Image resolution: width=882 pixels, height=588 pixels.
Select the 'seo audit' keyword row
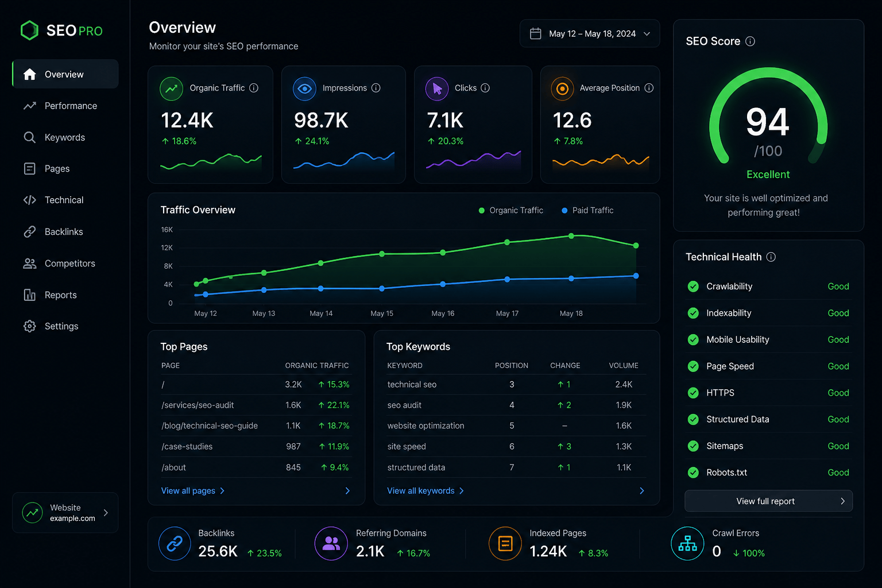(516, 405)
